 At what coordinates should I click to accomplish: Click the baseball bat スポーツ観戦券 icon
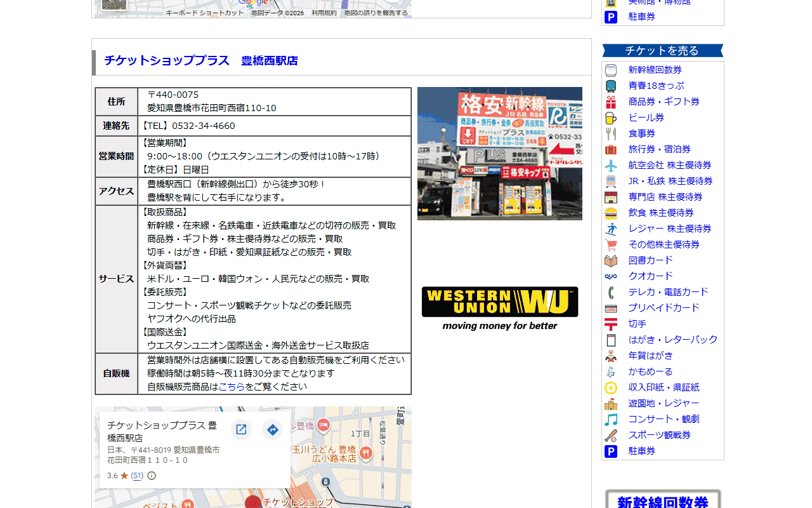click(x=611, y=435)
